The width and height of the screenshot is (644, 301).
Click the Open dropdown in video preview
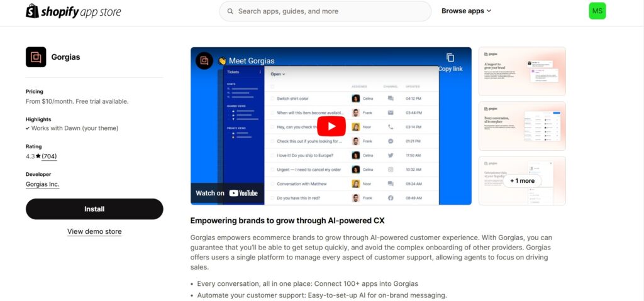pos(277,74)
